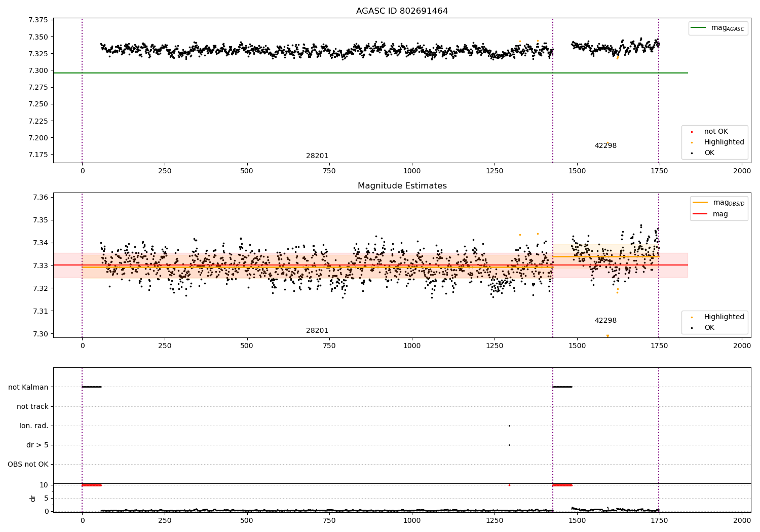
Task: Click the isolated Ion. rad. data point
Action: (509, 426)
